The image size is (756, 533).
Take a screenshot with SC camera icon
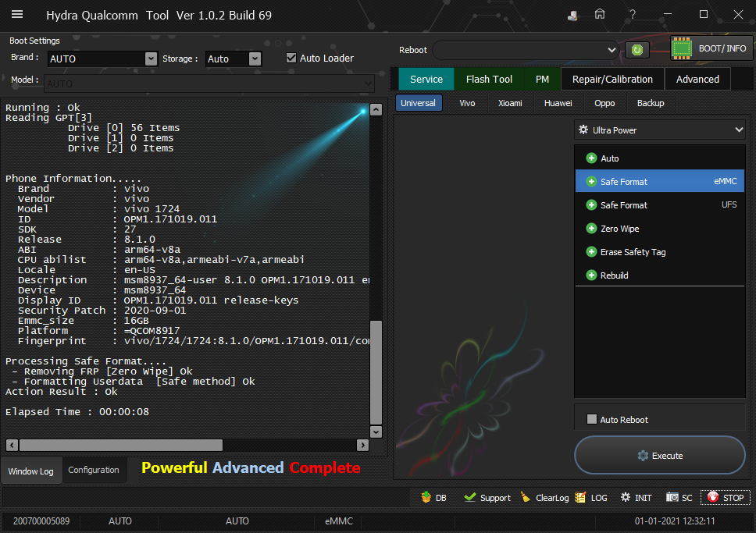pyautogui.click(x=672, y=497)
